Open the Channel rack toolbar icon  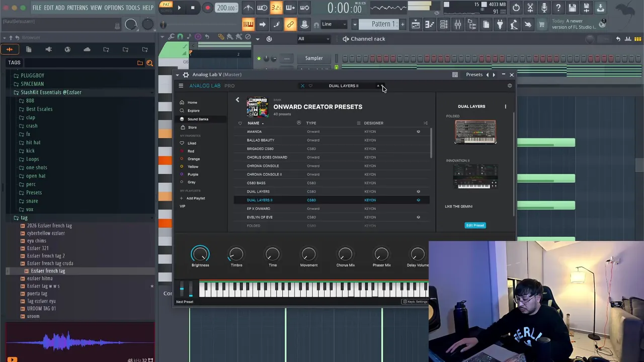pyautogui.click(x=444, y=24)
